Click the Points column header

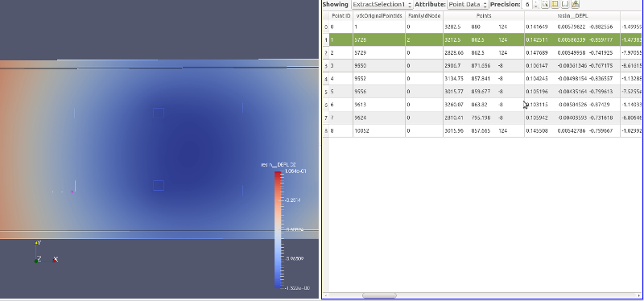[x=484, y=16]
